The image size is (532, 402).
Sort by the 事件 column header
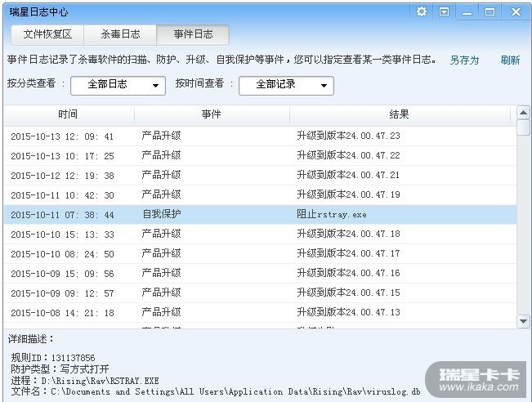(x=212, y=114)
